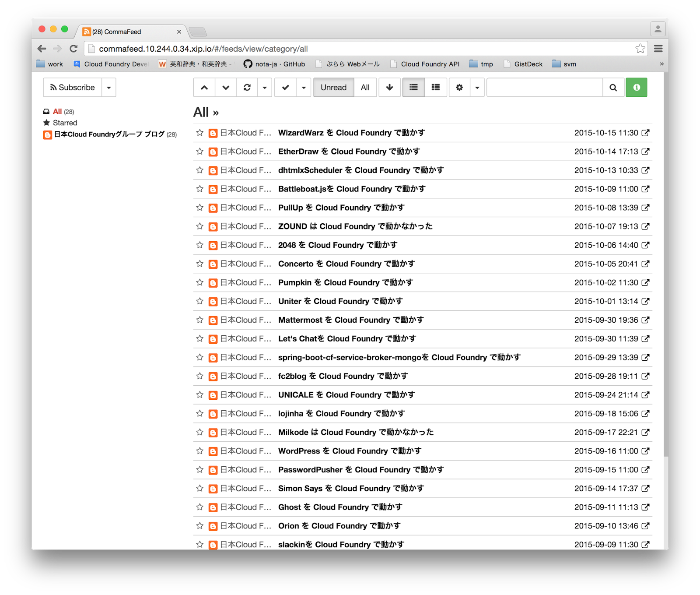Open the work bookmarks folder
Image resolution: width=700 pixels, height=595 pixels.
click(49, 64)
